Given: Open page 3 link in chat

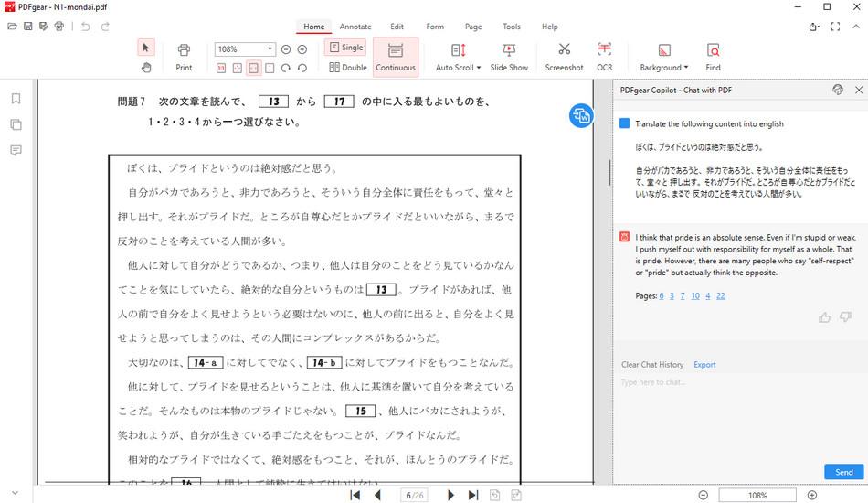Looking at the screenshot, I should [672, 295].
